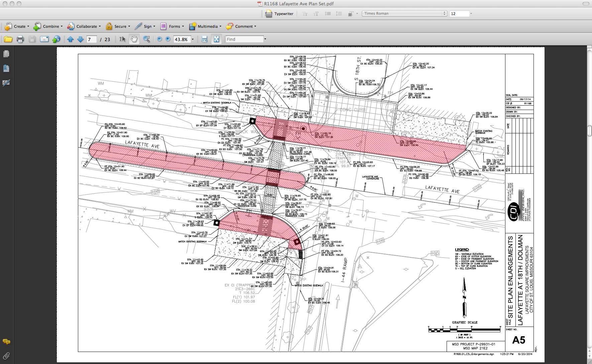Zoom out using the minus button

159,39
